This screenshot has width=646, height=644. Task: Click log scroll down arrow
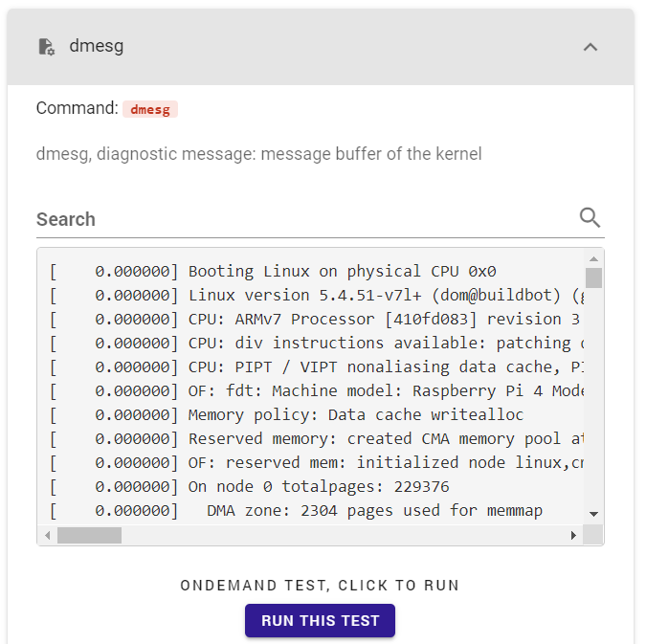(593, 514)
